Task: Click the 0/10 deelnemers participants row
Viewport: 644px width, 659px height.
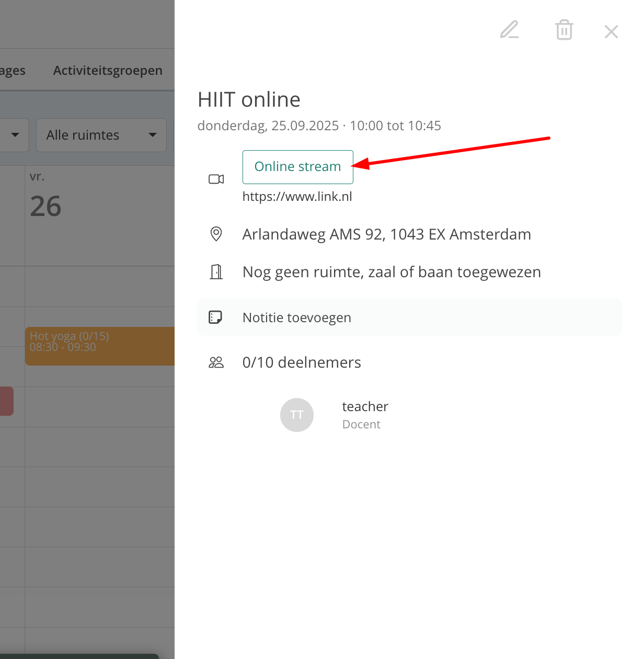Action: [x=302, y=362]
